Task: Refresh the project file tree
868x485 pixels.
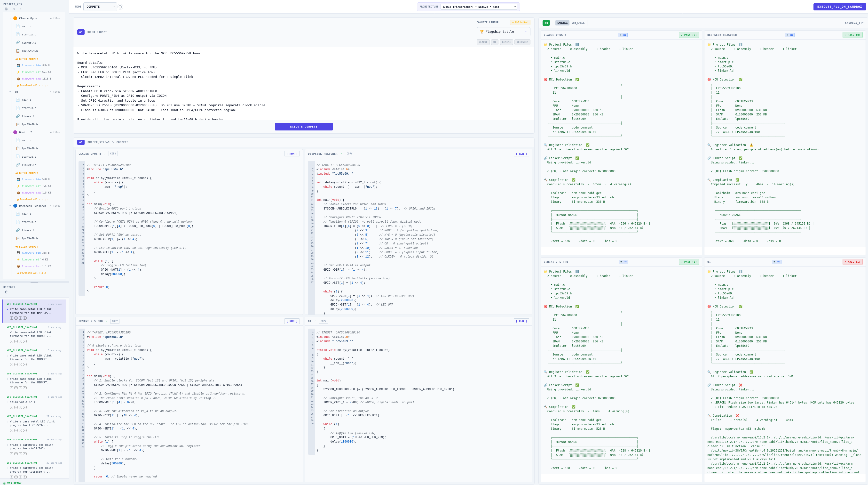Action: pos(20,9)
